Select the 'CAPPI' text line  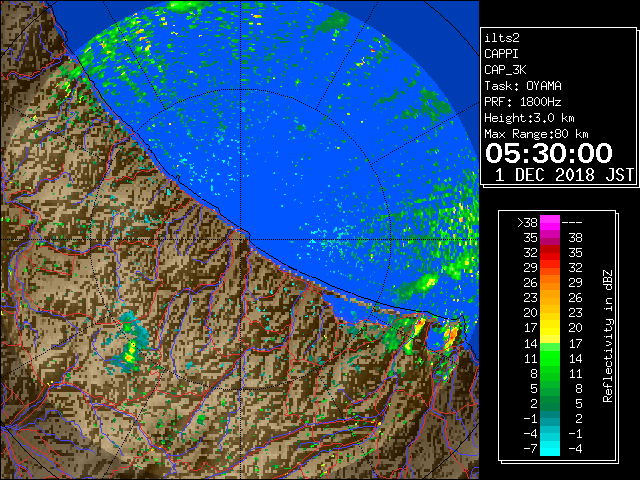(501, 54)
